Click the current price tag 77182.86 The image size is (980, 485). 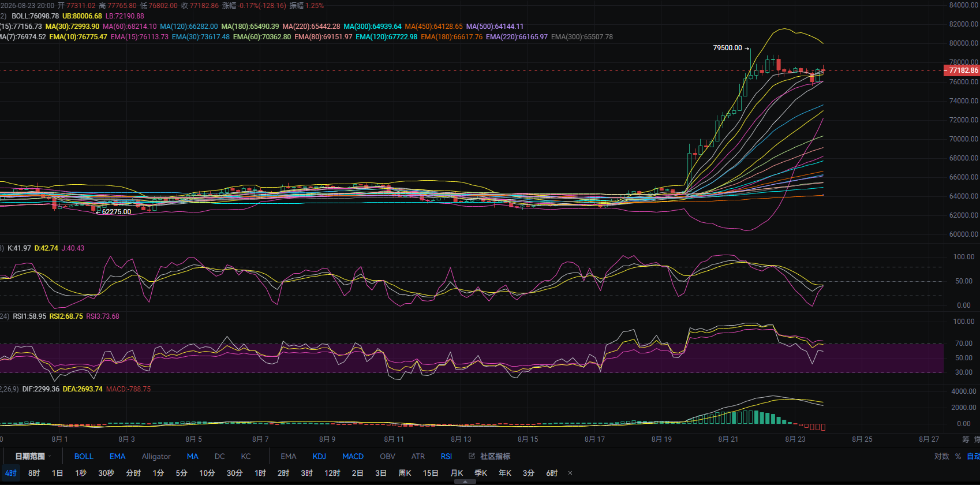(962, 70)
